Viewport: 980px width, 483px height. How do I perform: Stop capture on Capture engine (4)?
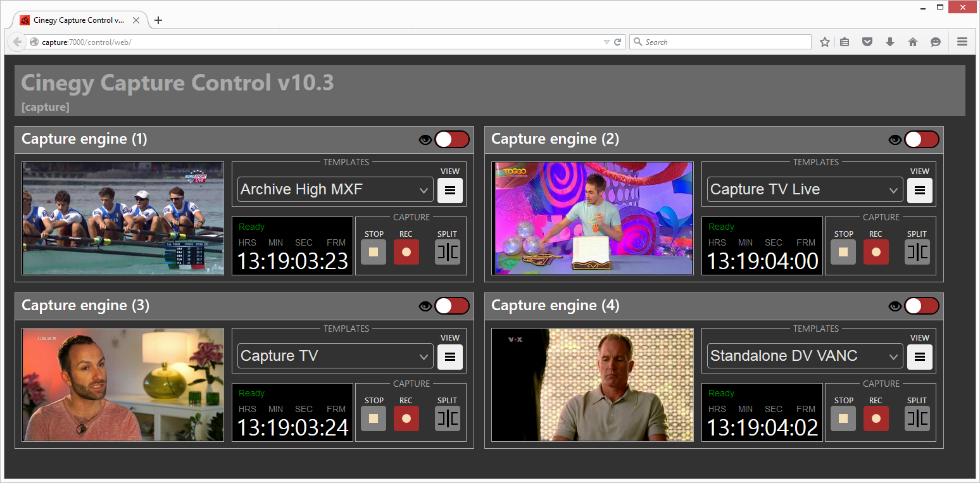click(x=843, y=418)
